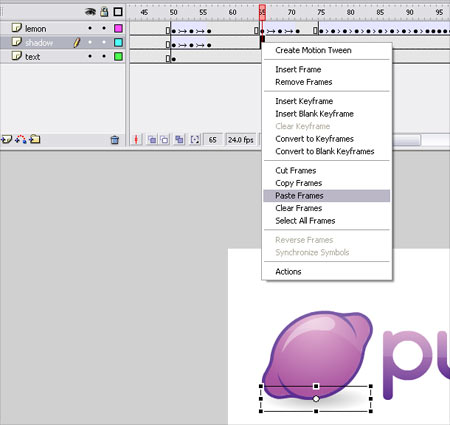Image resolution: width=450 pixels, height=425 pixels.
Task: Toggle the Onion Skin icon
Action: (152, 140)
